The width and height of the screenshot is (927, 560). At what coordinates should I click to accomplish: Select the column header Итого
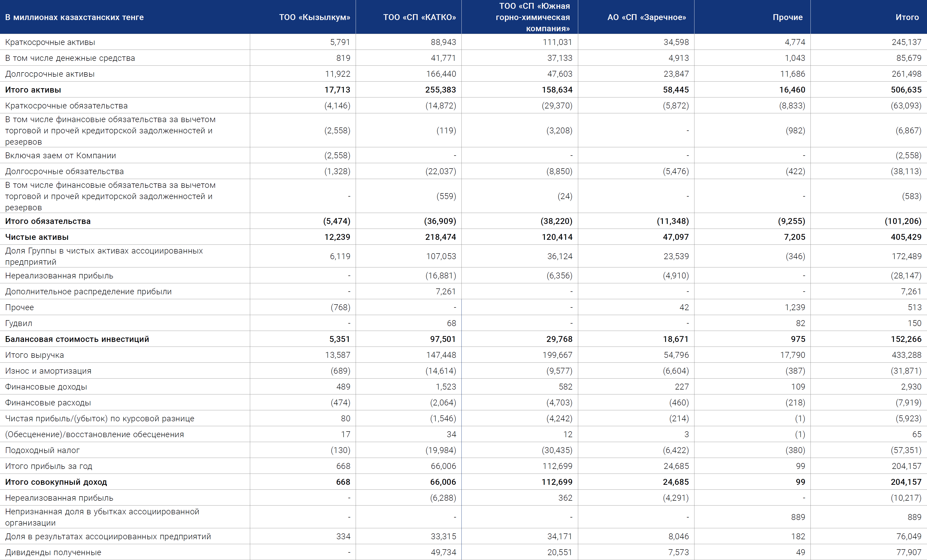907,17
